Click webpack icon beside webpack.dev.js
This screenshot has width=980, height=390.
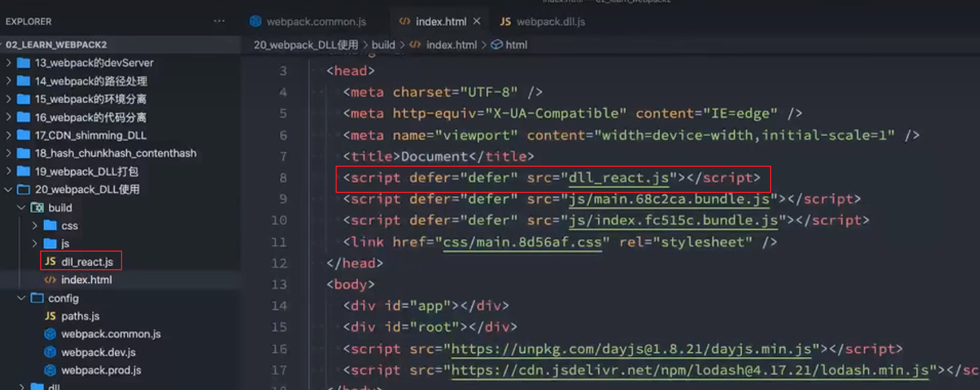51,352
